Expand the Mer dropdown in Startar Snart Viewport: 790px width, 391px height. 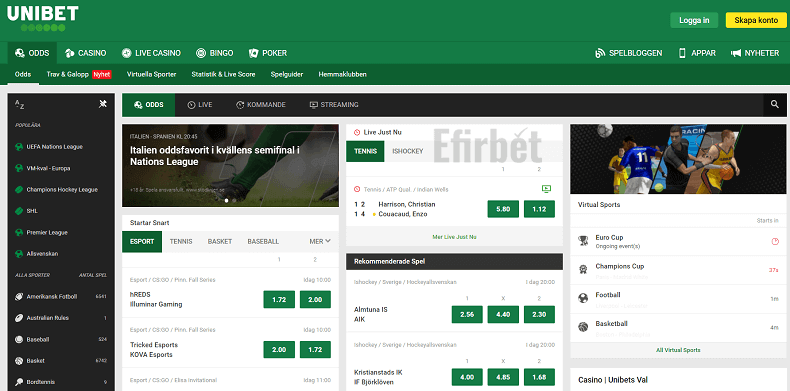pyautogui.click(x=320, y=241)
